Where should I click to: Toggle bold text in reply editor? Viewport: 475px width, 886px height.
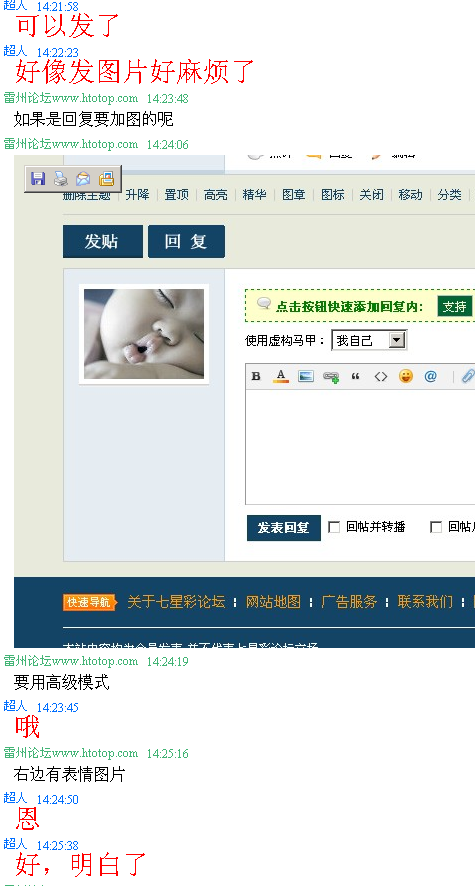[256, 376]
